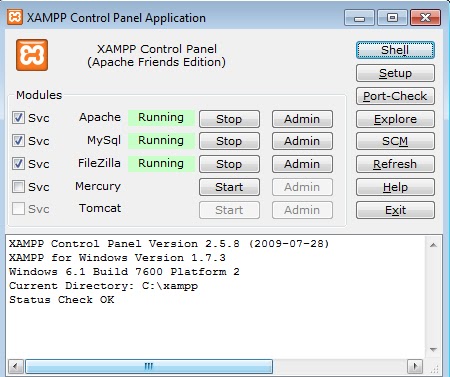
Task: Click the Apache Running status label
Action: [x=161, y=118]
